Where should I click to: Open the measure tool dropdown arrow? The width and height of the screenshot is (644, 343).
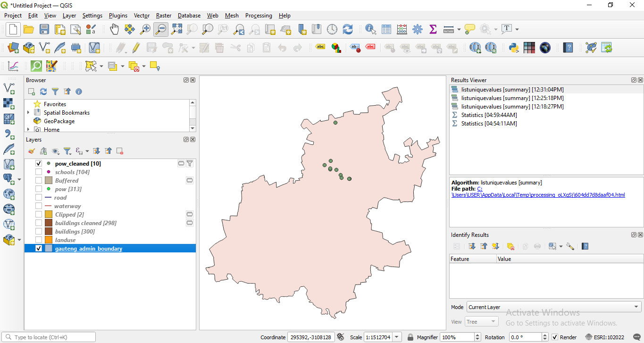[x=459, y=29]
